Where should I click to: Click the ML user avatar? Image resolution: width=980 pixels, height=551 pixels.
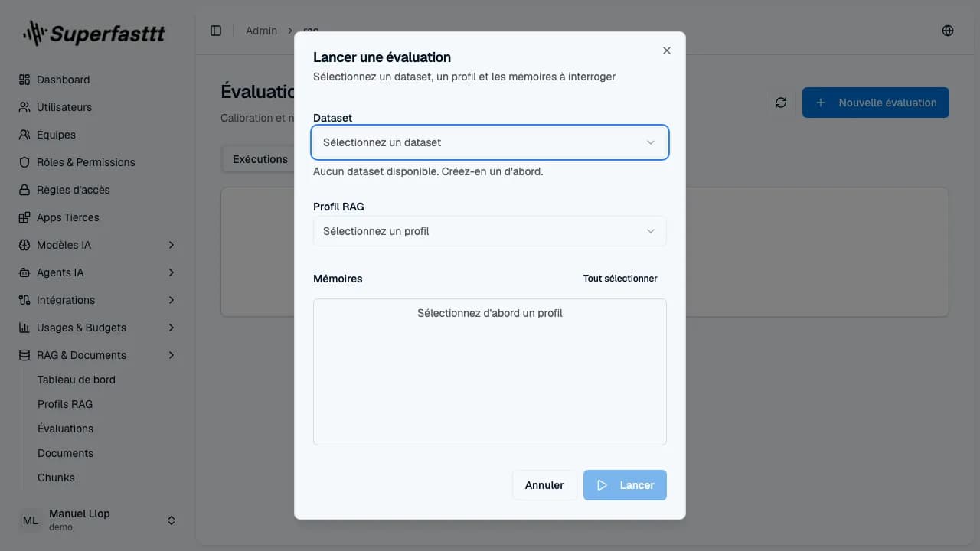[x=31, y=520]
